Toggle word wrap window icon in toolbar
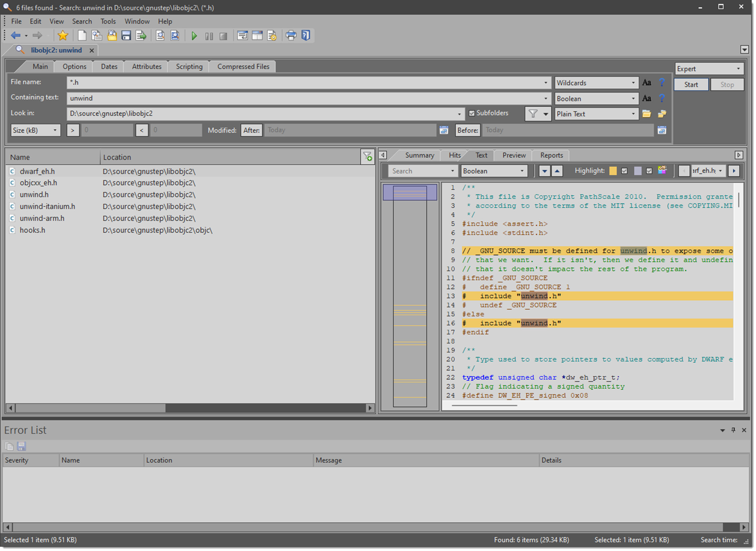Viewport: 756px width, 551px height. tap(242, 35)
